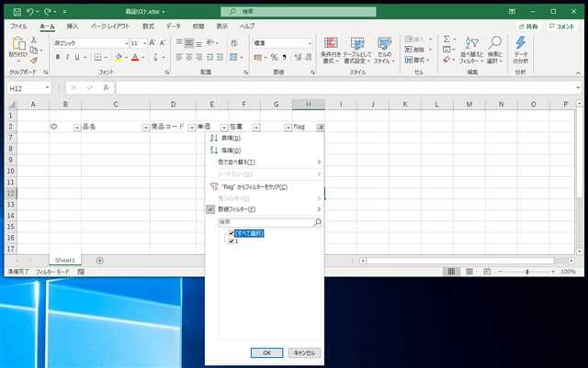Open Sort & Filter (並べ替えとフィルター)
This screenshot has height=368, width=588.
[x=471, y=50]
